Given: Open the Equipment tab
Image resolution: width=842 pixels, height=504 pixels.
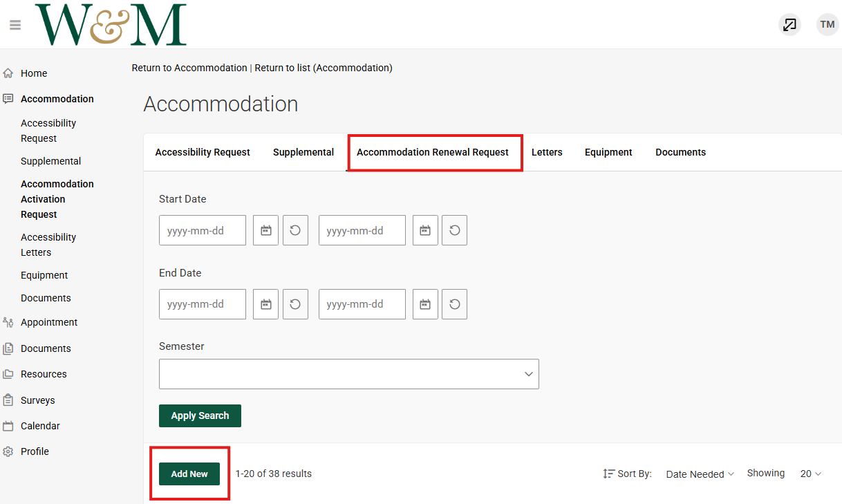Looking at the screenshot, I should [608, 152].
